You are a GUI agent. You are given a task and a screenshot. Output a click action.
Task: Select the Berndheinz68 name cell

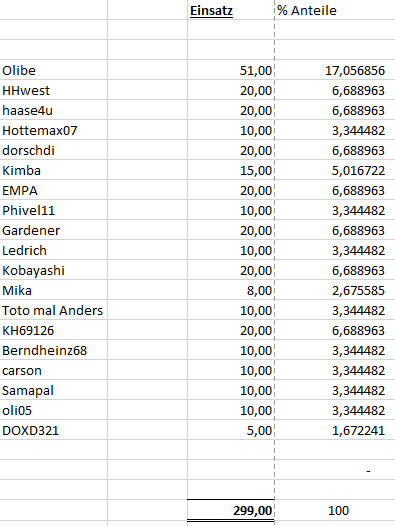(54, 350)
